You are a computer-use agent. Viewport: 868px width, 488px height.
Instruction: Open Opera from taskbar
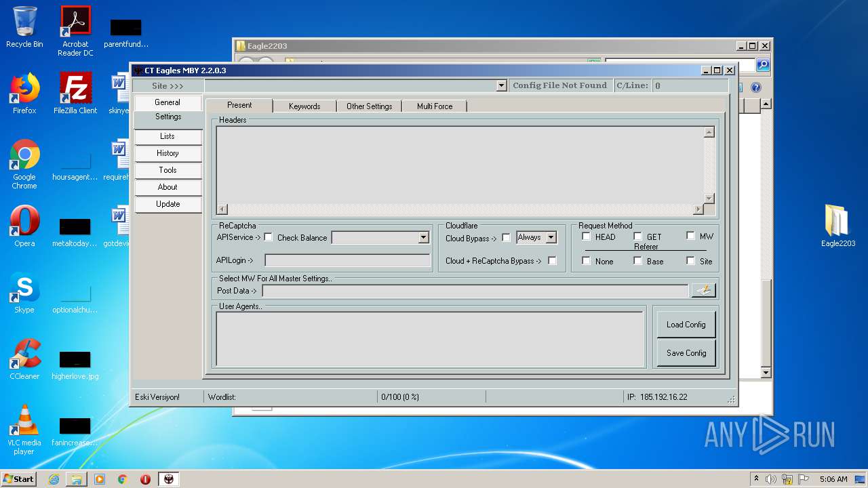click(145, 479)
